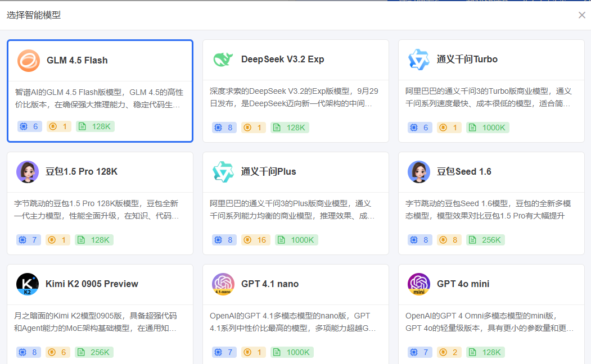The width and height of the screenshot is (591, 364).
Task: Choose the 豆包1.5 Pro 128K title
Action: click(x=82, y=172)
